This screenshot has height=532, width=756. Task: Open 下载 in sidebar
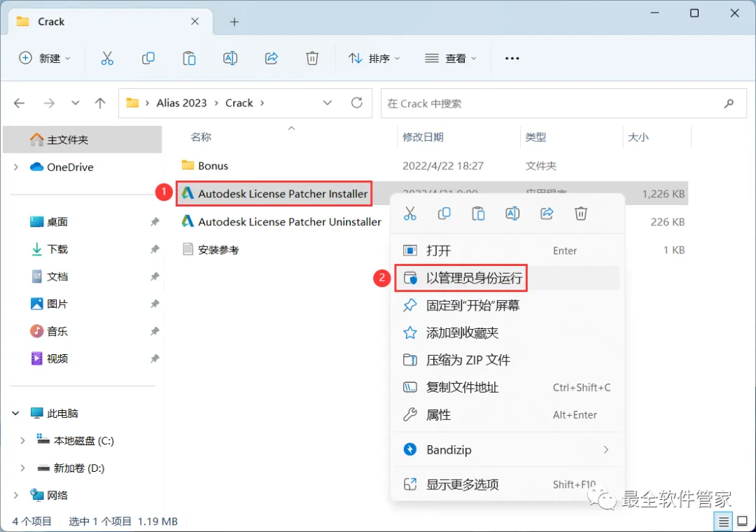point(57,249)
